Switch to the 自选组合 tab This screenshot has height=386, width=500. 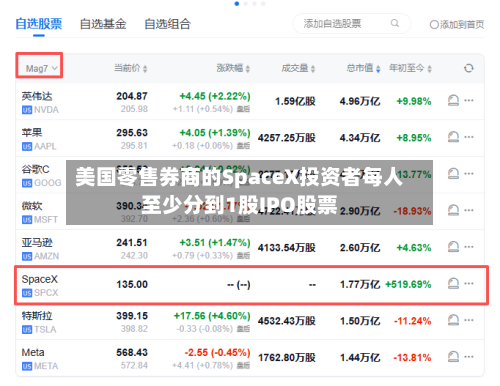[x=167, y=24]
